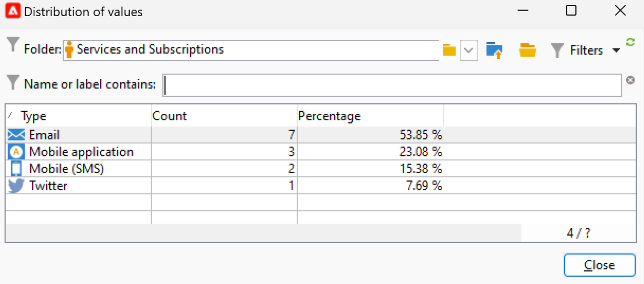The height and width of the screenshot is (284, 644).
Task: Open the Filters dropdown arrow
Action: pyautogui.click(x=615, y=51)
